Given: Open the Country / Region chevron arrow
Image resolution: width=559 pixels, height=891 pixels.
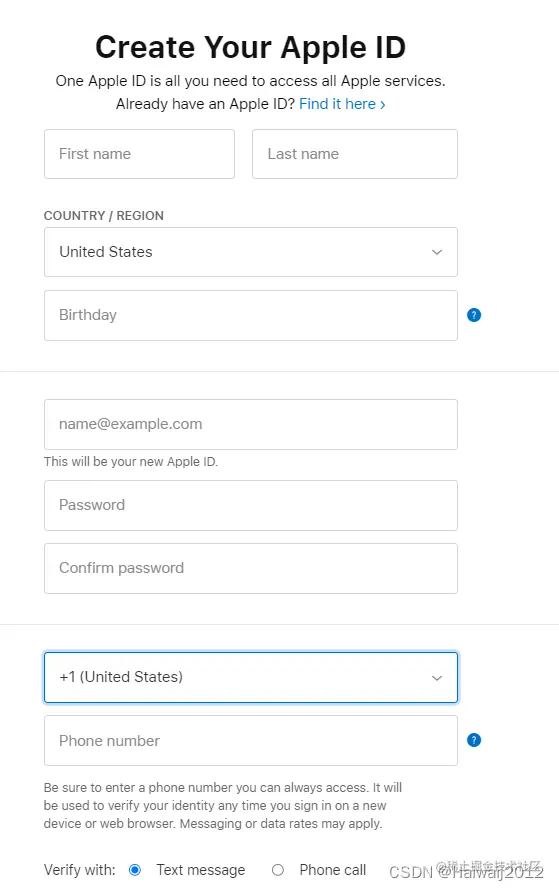Looking at the screenshot, I should (437, 252).
